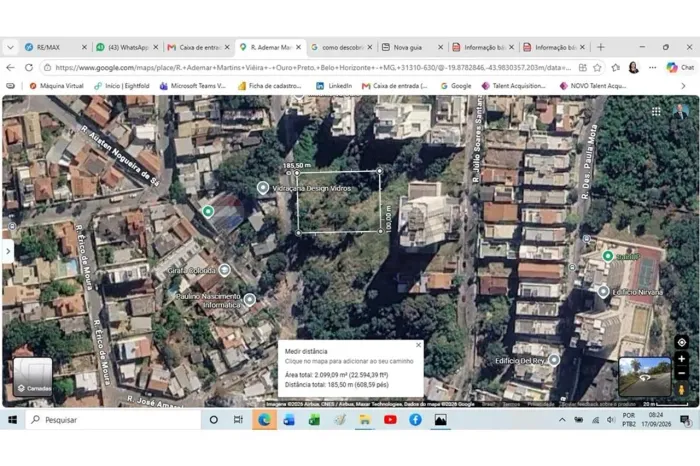The height and width of the screenshot is (466, 700).
Task: Click the Pesquisar taskbar search box
Action: click(114, 420)
